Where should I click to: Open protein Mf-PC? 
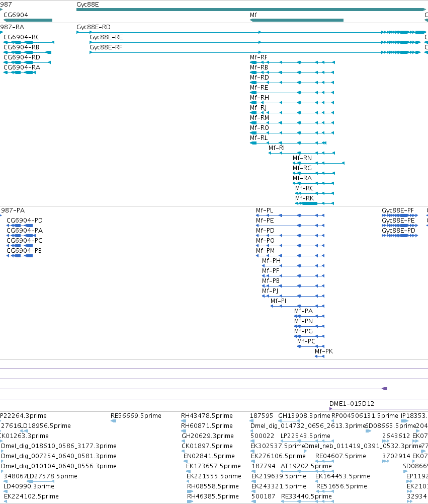tap(306, 341)
